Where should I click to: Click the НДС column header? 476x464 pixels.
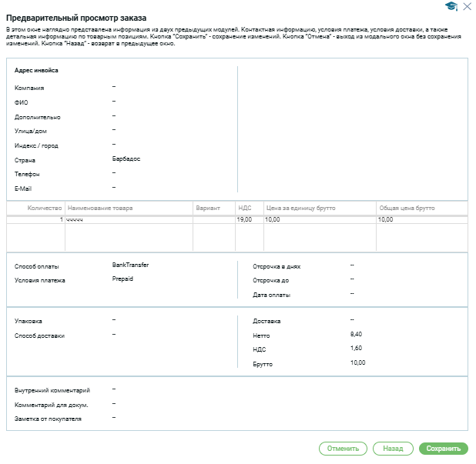click(245, 209)
